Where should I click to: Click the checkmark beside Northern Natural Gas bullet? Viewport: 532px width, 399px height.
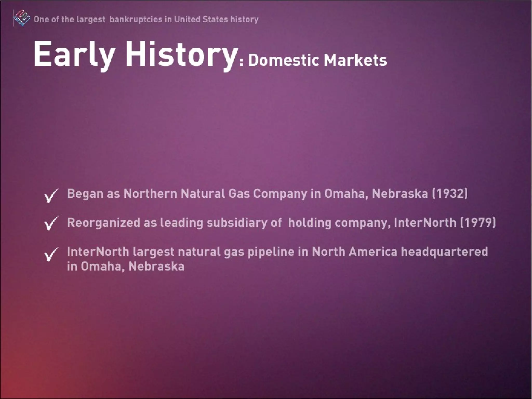(51, 196)
